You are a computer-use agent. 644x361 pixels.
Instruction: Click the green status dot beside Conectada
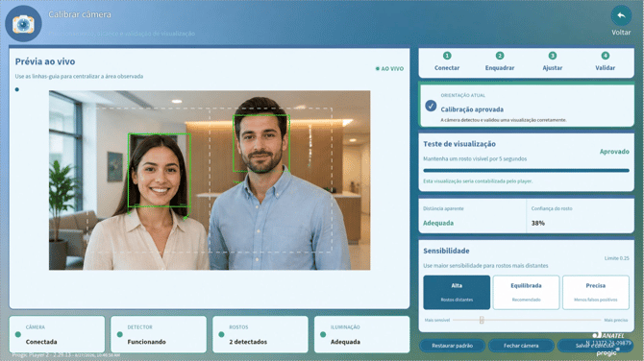point(17,334)
